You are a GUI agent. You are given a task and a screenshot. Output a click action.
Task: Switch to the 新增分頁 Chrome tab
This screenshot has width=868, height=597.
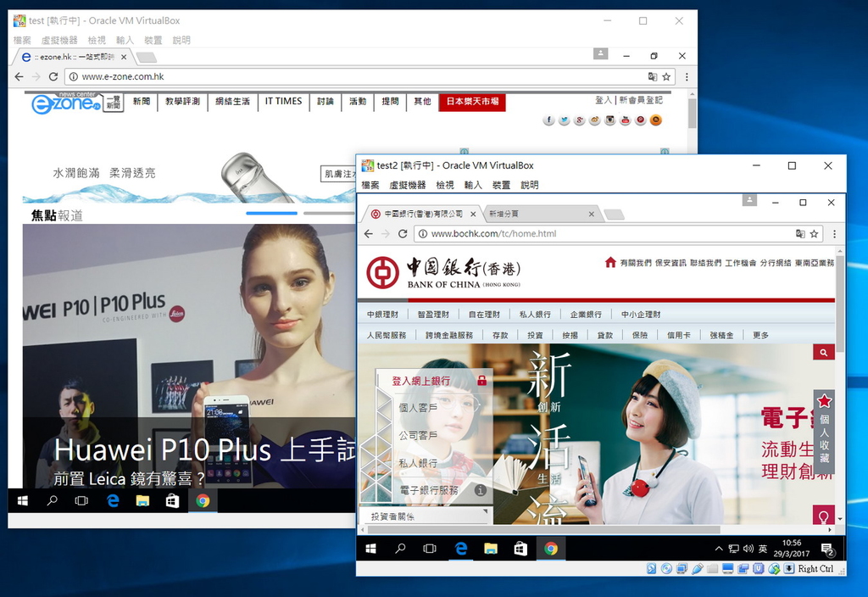pyautogui.click(x=542, y=214)
